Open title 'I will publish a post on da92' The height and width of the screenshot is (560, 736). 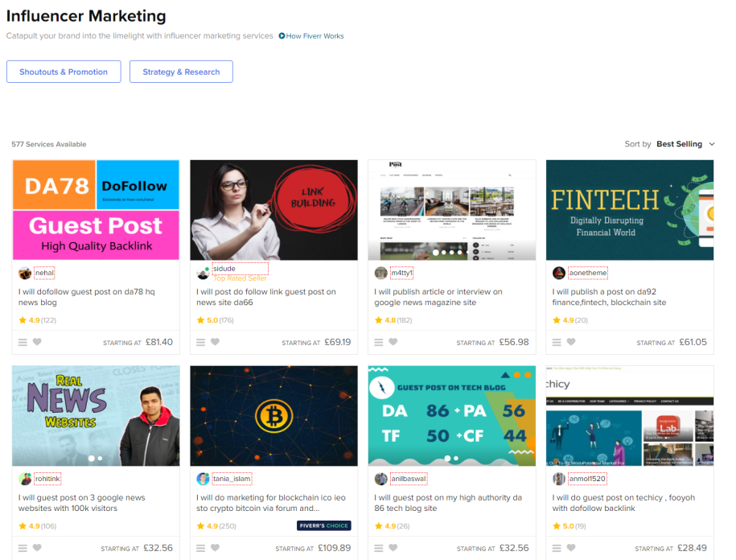click(609, 297)
